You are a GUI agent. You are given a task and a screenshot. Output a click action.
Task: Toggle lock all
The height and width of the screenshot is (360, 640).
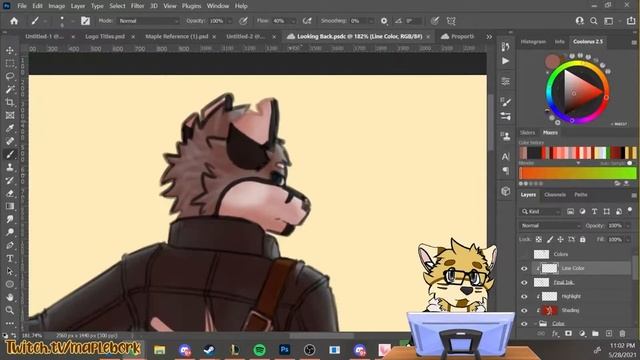coord(582,240)
